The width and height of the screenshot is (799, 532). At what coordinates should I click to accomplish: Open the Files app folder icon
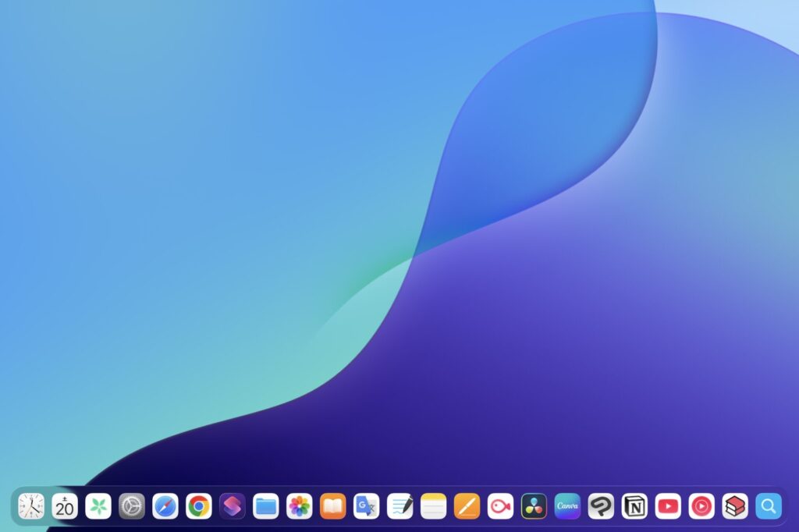(266, 506)
